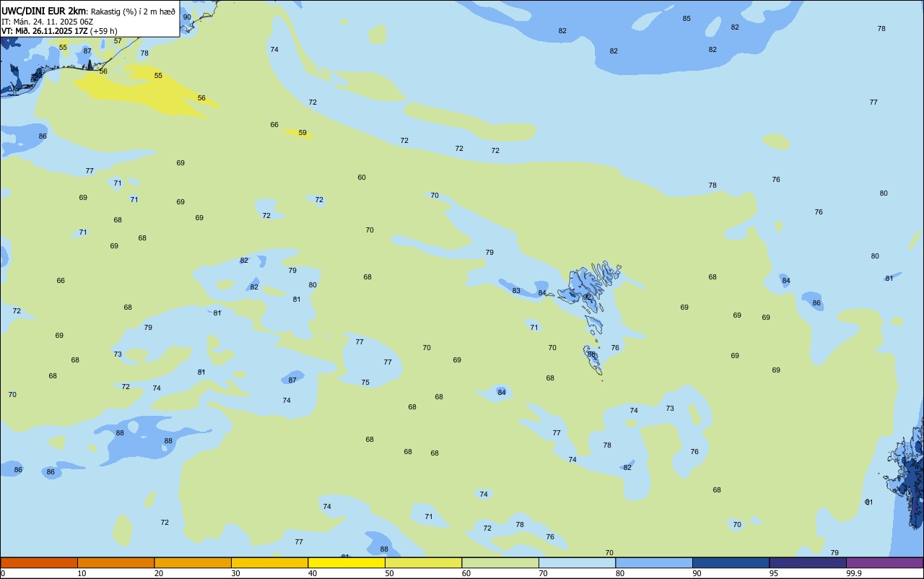
Task: Click the 30–40 golden legend segment
Action: pos(269,562)
